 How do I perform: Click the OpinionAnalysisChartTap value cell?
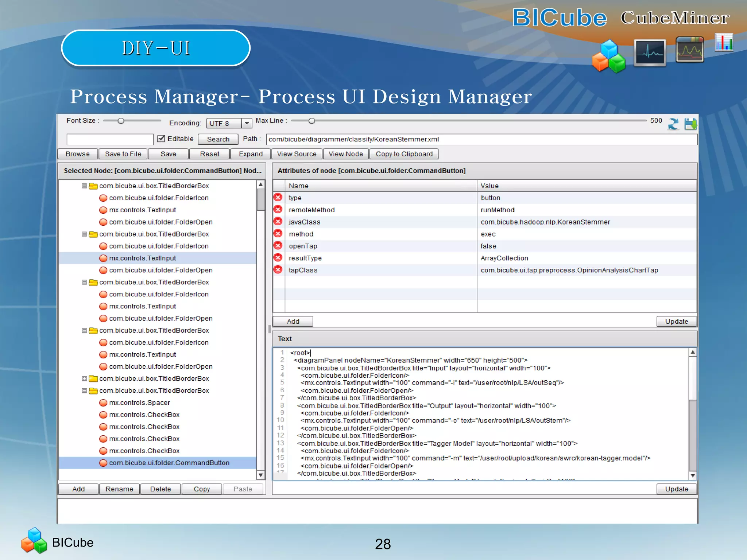pos(587,270)
